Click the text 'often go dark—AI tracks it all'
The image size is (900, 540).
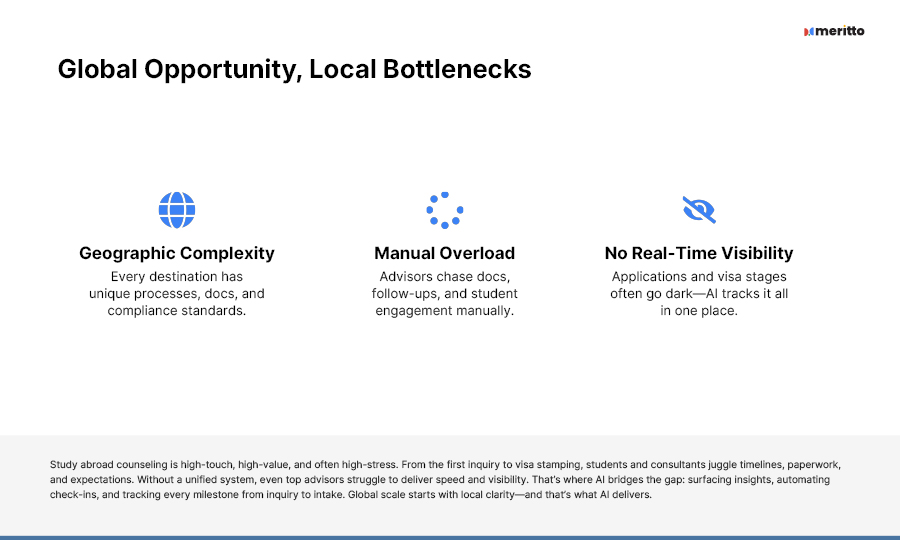pos(699,294)
